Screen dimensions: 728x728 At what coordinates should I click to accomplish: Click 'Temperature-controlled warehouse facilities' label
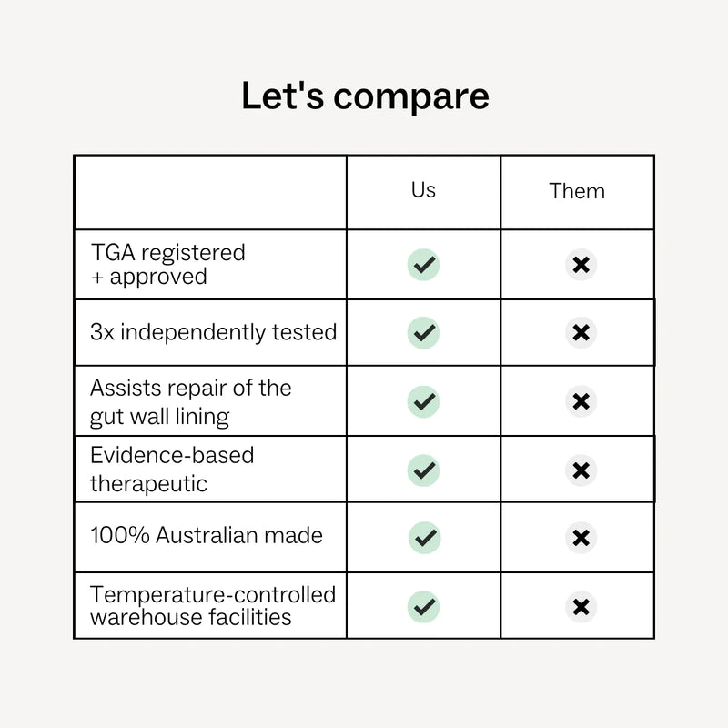(x=213, y=606)
